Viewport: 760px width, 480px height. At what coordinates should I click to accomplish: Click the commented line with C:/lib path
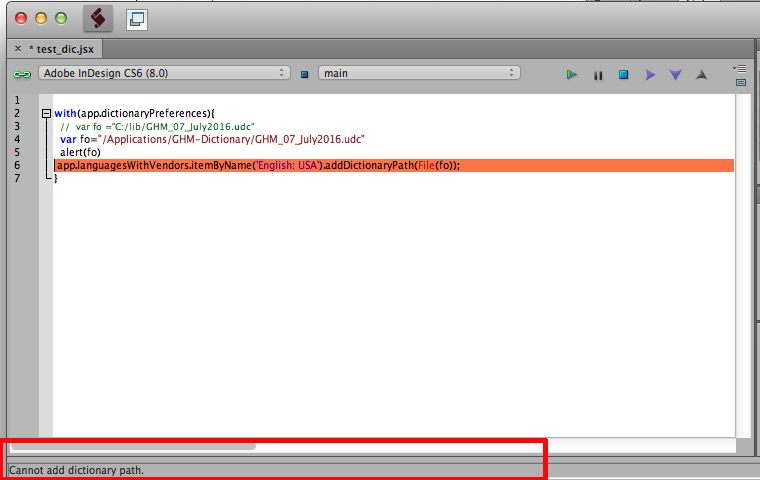click(x=157, y=127)
